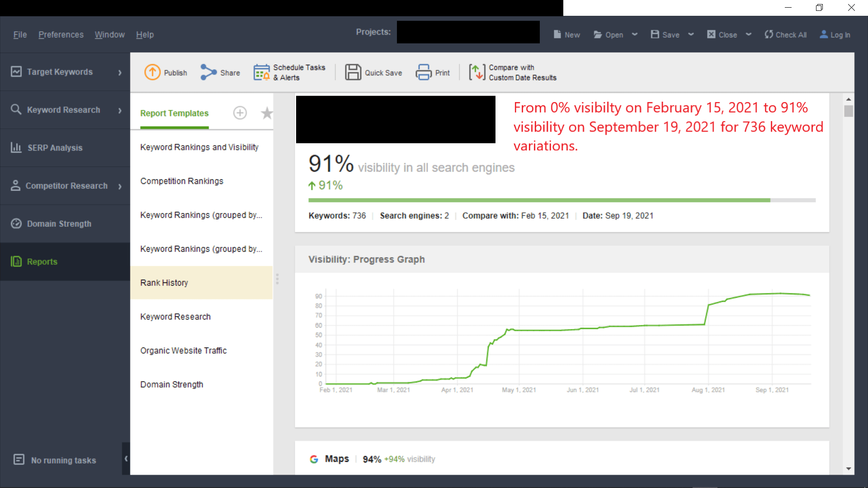The image size is (868, 488).
Task: Click the Competitor Research person icon
Action: click(16, 186)
